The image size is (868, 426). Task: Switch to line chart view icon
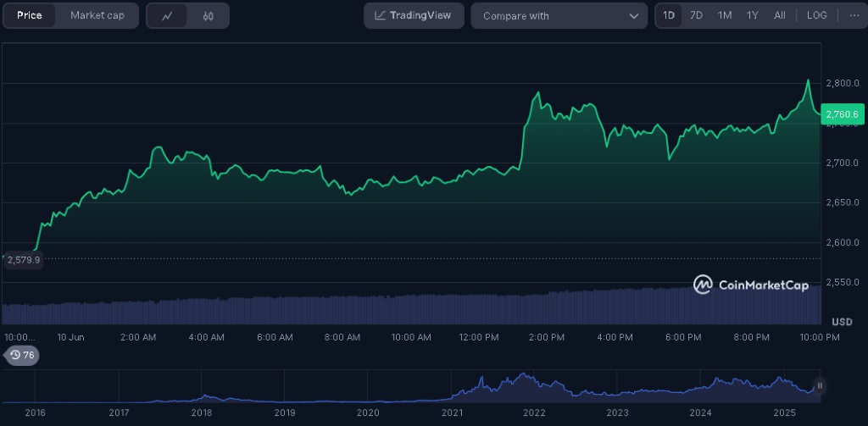tap(167, 15)
